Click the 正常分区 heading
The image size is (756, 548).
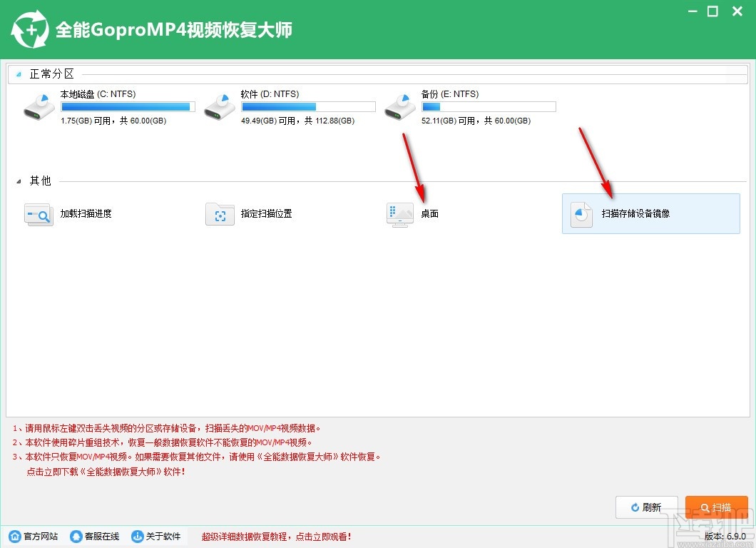point(52,73)
